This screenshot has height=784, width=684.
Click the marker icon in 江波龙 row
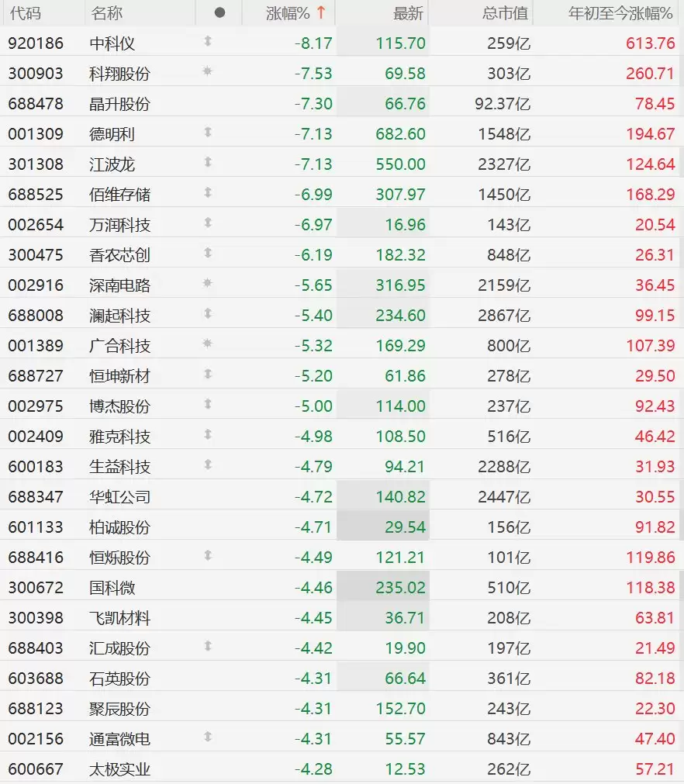(208, 162)
